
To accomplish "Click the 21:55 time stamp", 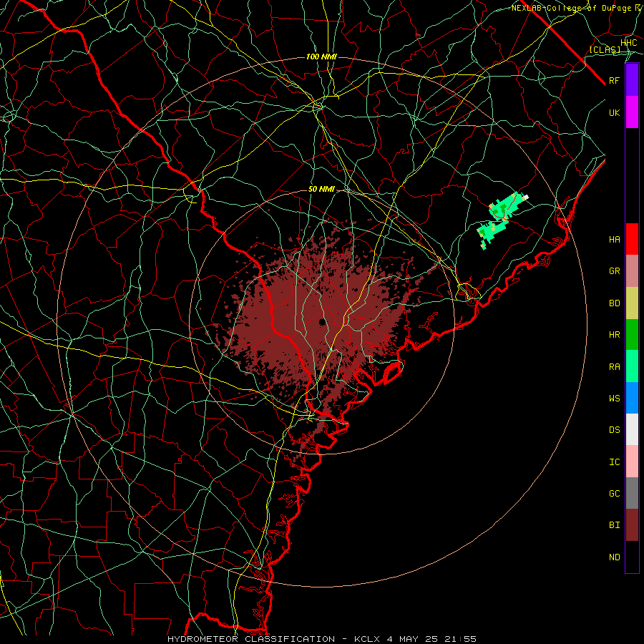I will [x=461, y=639].
